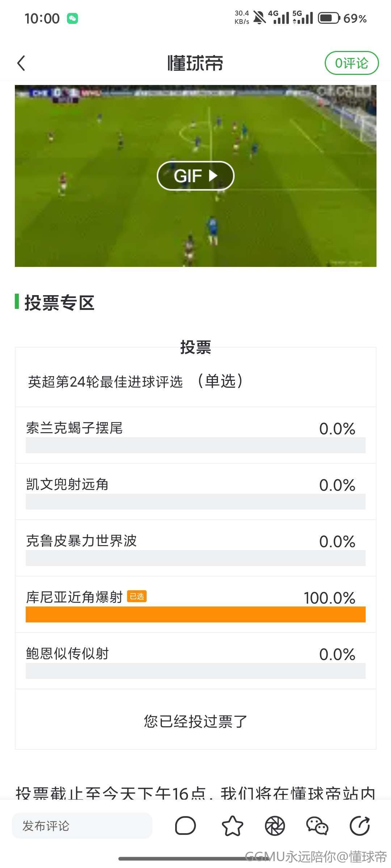Tap the back arrow icon
This screenshot has width=391, height=868.
point(21,63)
